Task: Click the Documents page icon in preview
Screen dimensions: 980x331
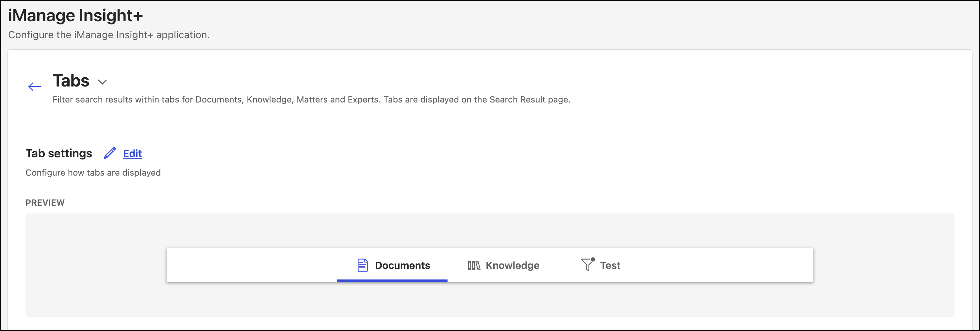Action: (362, 265)
